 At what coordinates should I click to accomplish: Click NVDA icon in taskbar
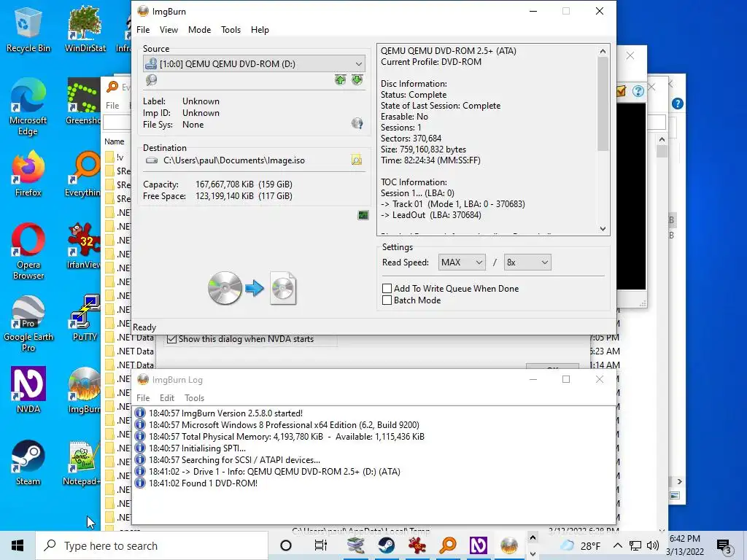479,545
